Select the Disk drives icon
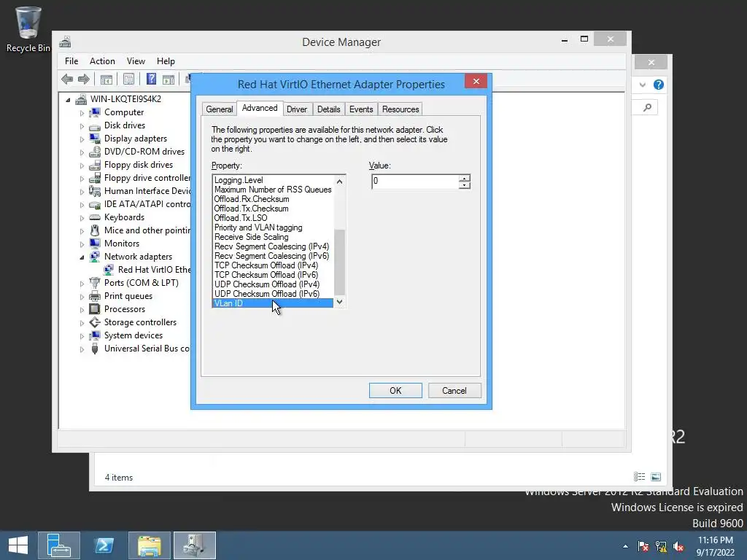Screen dimensions: 747x560 (x=95, y=125)
